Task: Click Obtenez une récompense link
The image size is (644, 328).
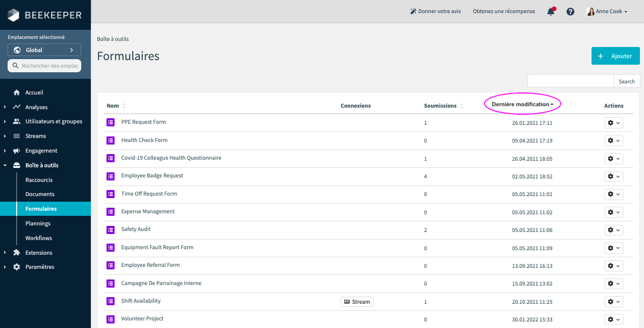Action: [x=504, y=11]
